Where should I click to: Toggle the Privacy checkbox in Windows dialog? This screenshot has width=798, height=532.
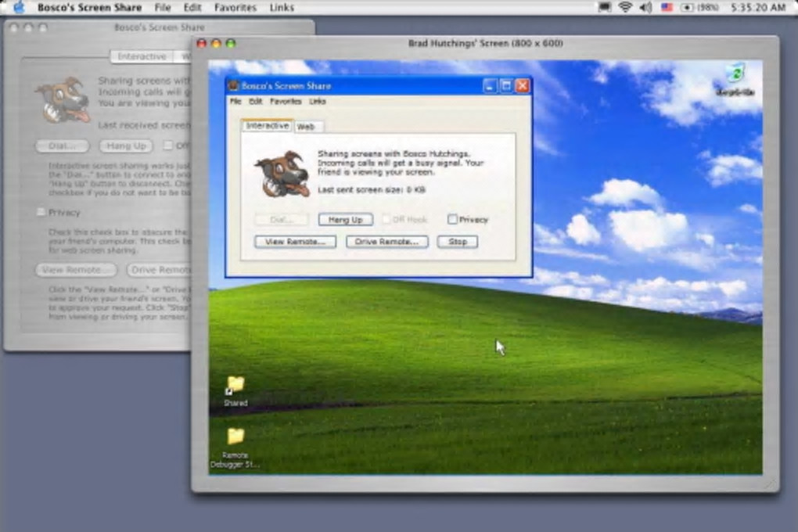pyautogui.click(x=452, y=219)
